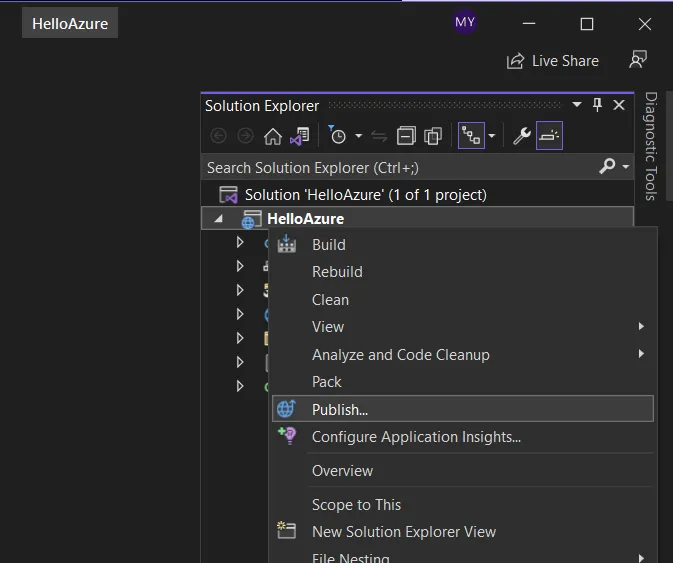Collapse All items in Solution Explorer
Viewport: 673px width, 563px height.
click(406, 136)
